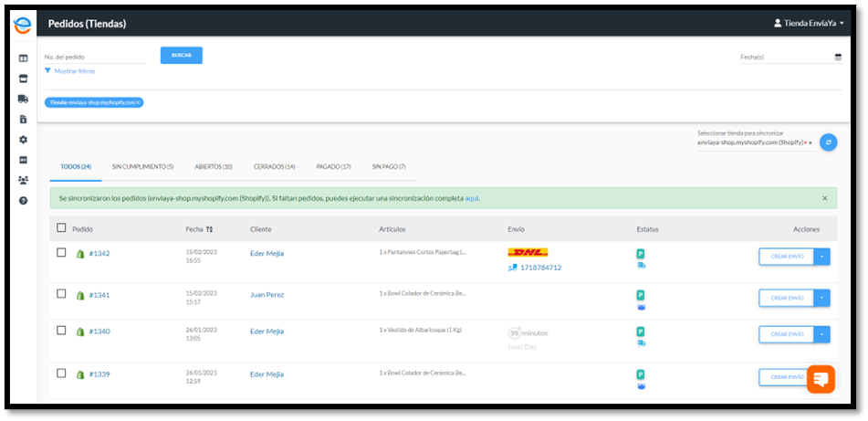Focus the Fecha(s) date field

pos(786,57)
